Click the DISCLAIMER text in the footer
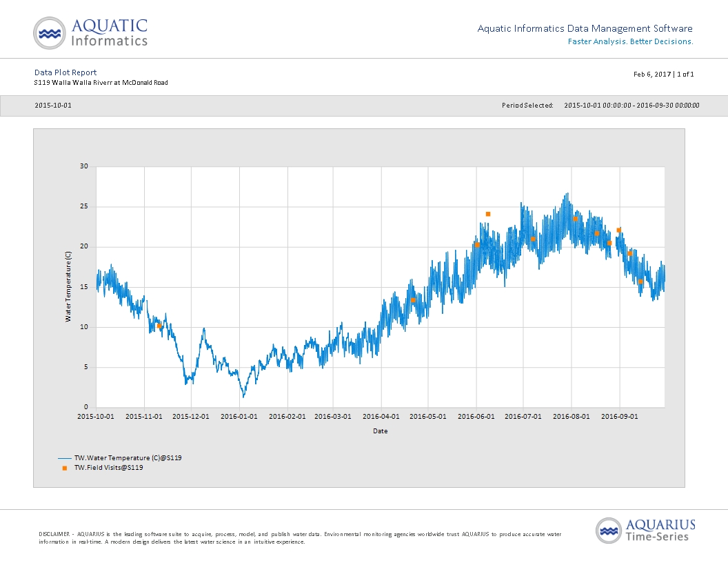Viewport: 728px width, 563px height. click(300, 538)
